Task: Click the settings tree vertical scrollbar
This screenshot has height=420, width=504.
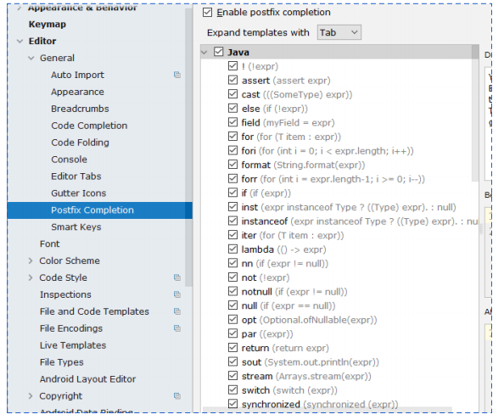Action: click(x=189, y=147)
